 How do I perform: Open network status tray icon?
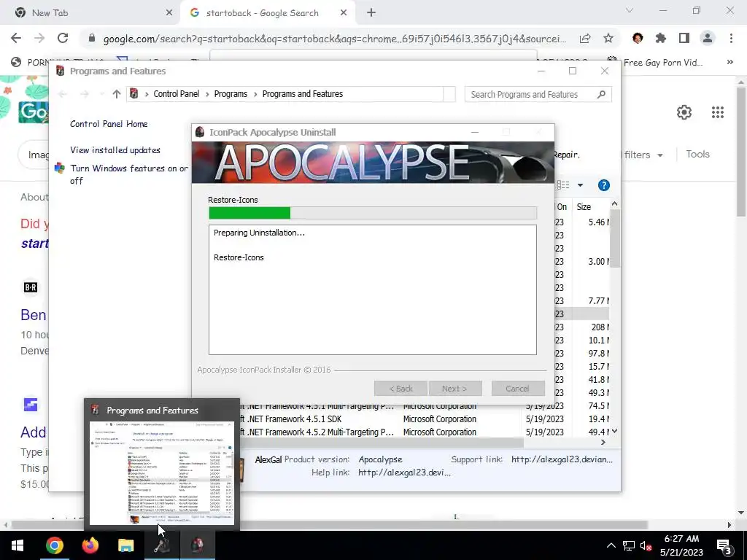(x=628, y=545)
